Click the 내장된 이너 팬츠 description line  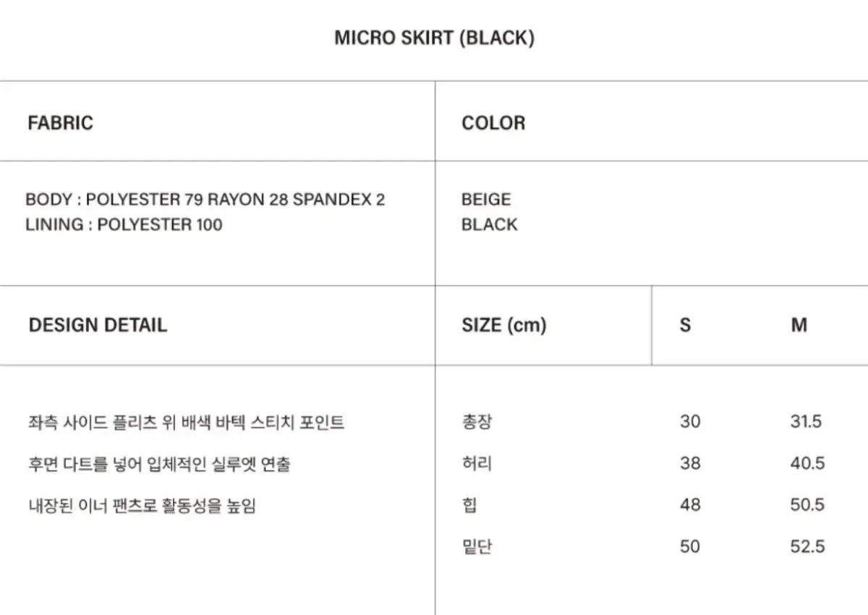pyautogui.click(x=140, y=505)
